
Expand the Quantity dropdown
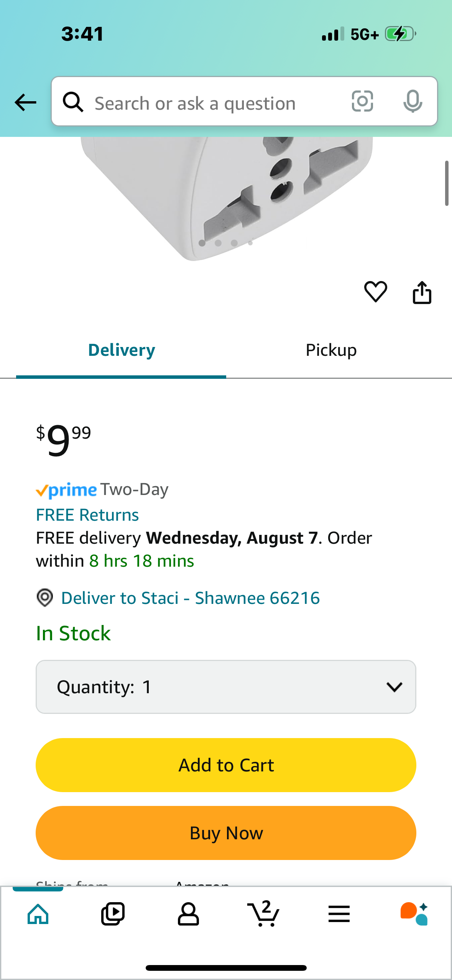pyautogui.click(x=226, y=687)
